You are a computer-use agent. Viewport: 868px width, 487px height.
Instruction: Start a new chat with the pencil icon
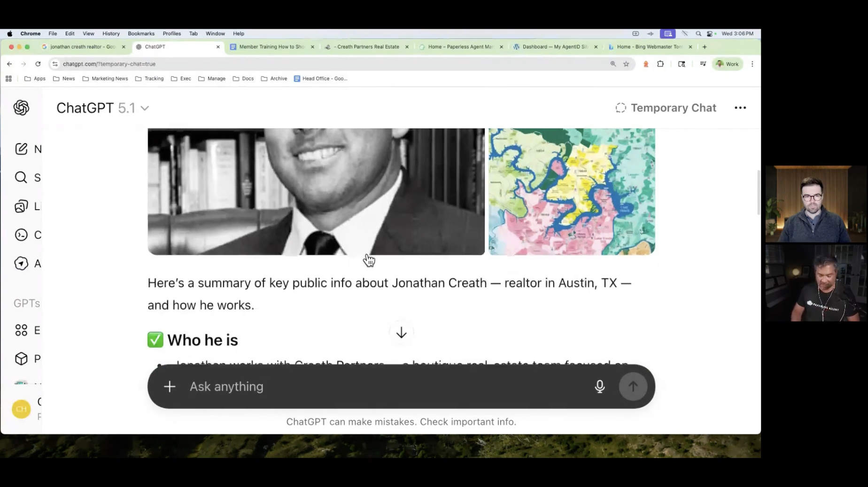[x=21, y=149]
